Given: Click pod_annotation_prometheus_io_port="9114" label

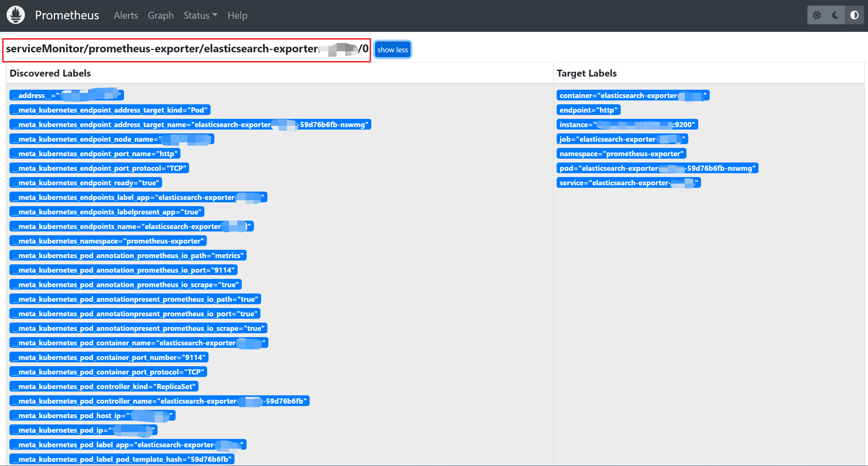Looking at the screenshot, I should click(x=123, y=270).
